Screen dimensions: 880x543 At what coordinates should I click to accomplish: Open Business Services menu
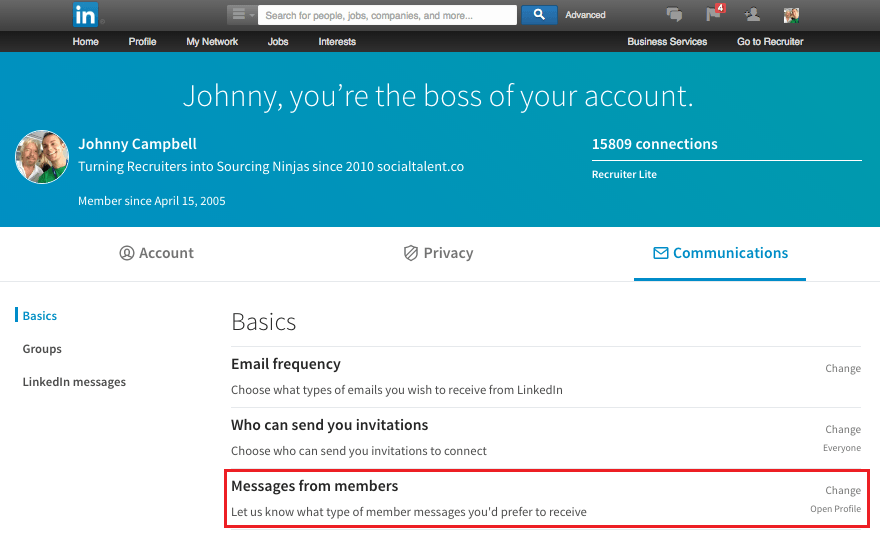tap(667, 42)
